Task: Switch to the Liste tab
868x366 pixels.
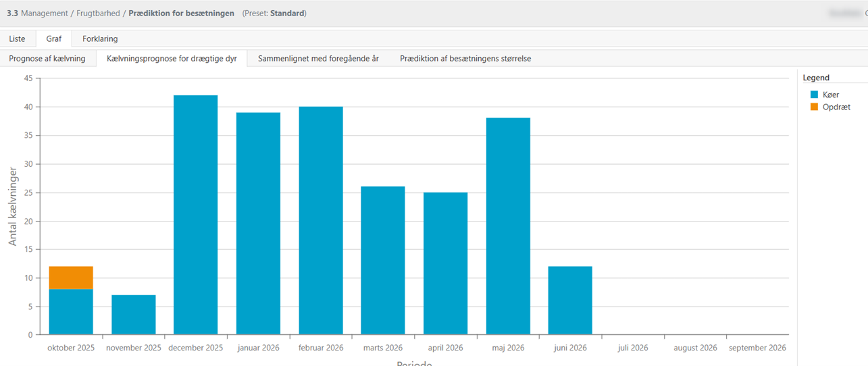Action: (17, 38)
